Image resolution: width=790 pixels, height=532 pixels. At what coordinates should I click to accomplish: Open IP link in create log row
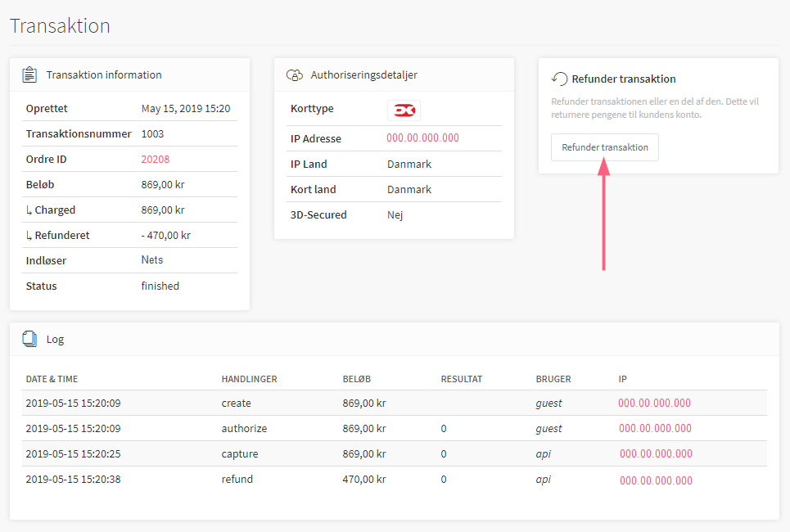654,403
